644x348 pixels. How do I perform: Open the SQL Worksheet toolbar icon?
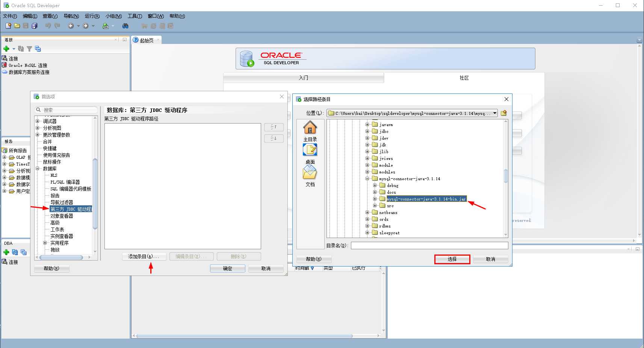pos(106,26)
